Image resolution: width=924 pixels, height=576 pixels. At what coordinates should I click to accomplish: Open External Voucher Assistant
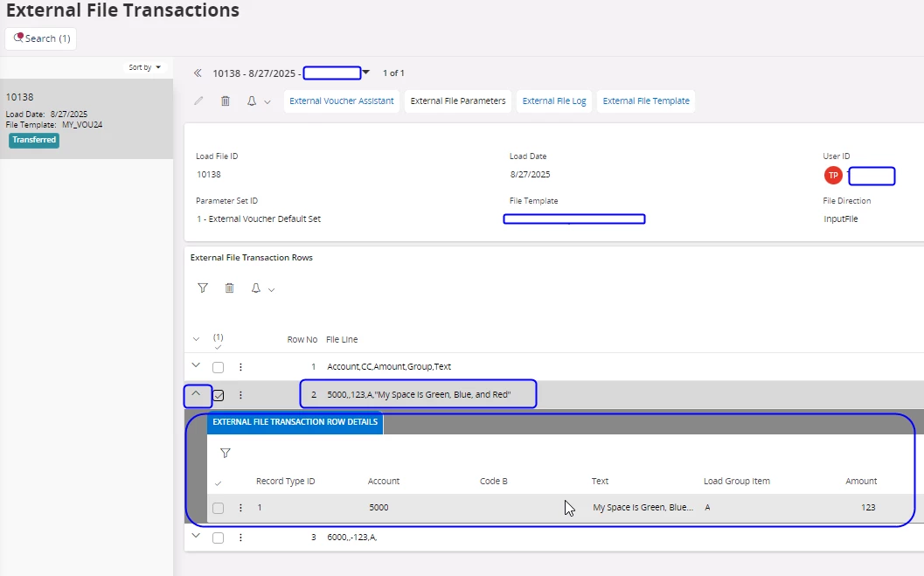click(x=342, y=101)
